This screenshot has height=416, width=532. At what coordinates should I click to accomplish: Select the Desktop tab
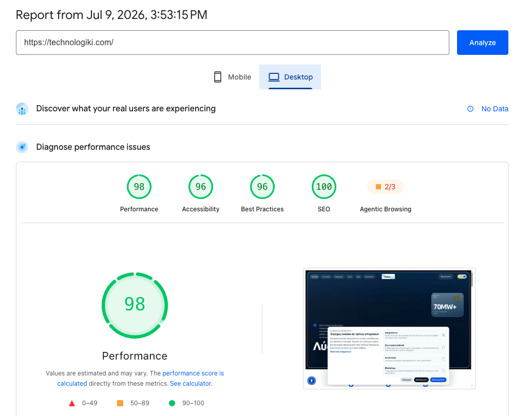pos(290,77)
